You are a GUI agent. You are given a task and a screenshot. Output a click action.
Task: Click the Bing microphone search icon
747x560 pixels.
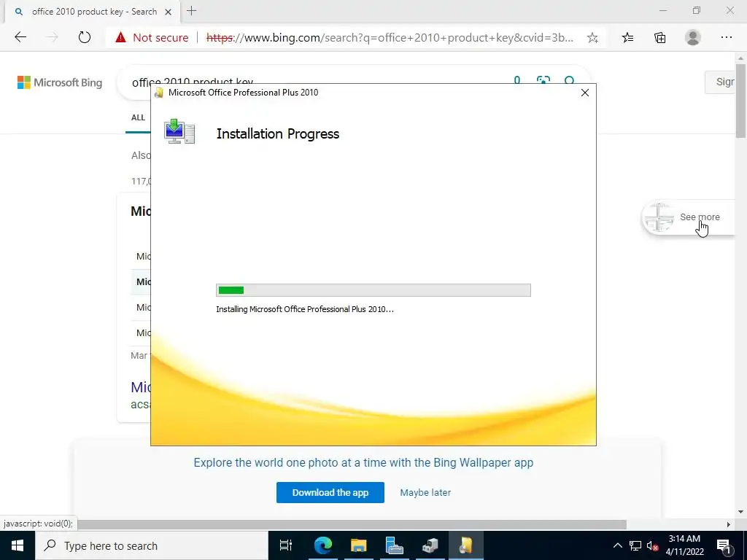[517, 81]
